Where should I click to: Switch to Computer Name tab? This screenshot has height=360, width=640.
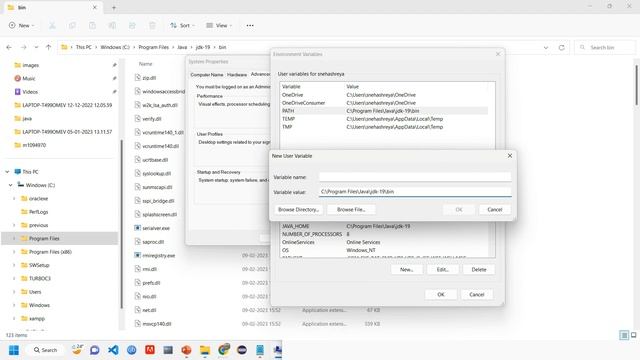(207, 75)
